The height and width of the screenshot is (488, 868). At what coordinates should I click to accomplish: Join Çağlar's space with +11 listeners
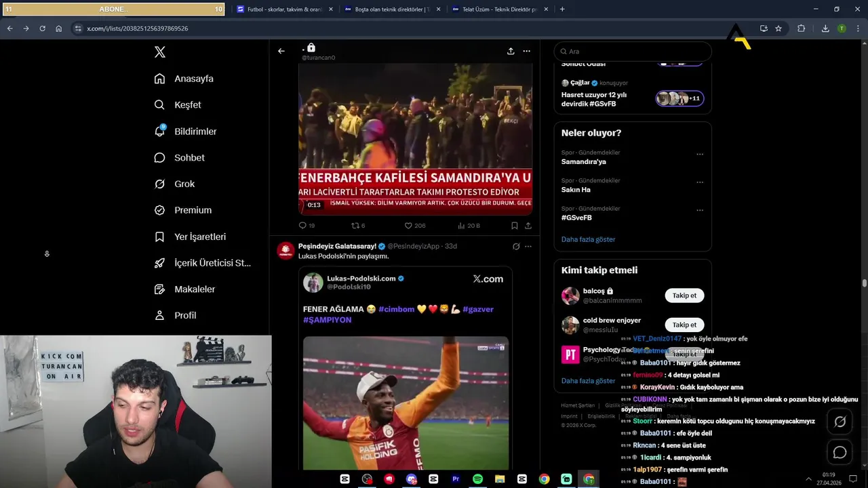coord(679,99)
